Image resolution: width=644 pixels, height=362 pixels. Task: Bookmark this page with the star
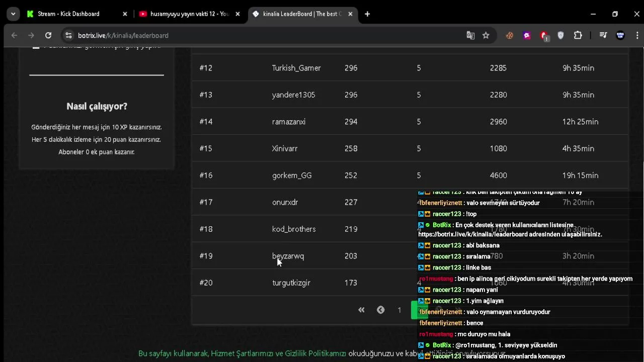pyautogui.click(x=486, y=35)
